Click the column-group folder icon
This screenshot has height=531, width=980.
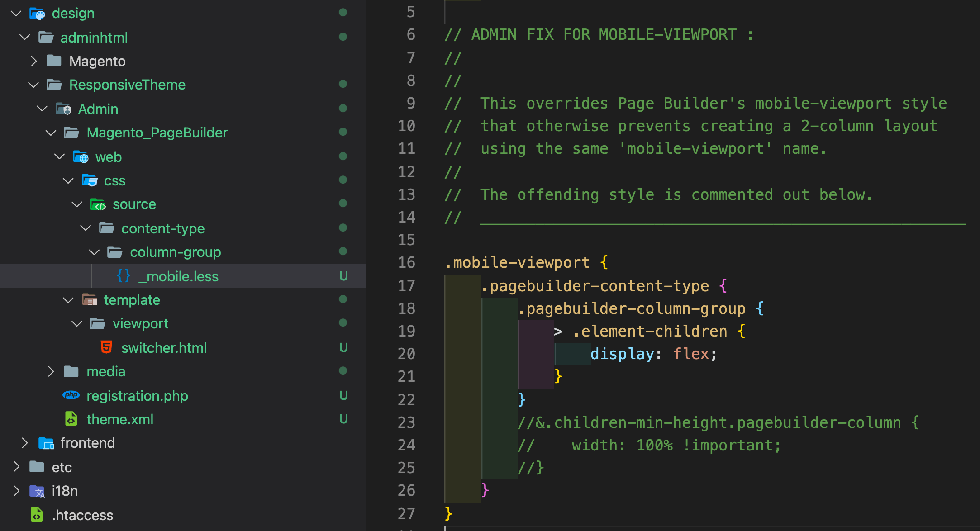(x=115, y=252)
